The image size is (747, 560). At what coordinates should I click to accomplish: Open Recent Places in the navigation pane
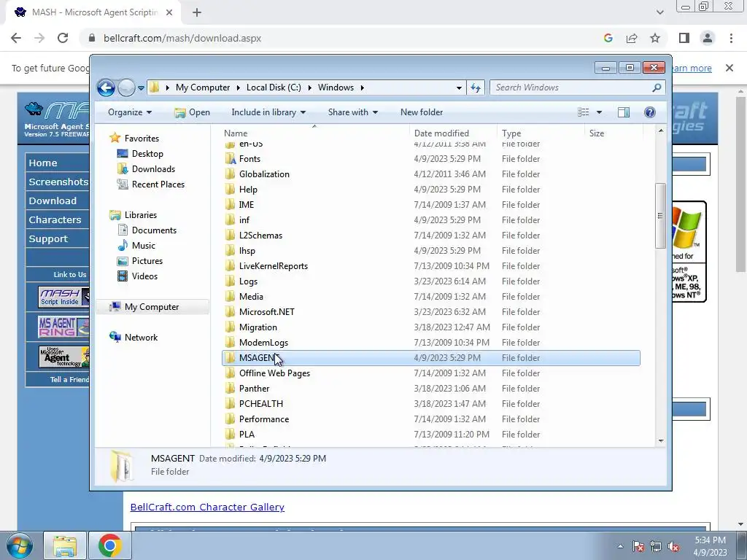(x=158, y=184)
